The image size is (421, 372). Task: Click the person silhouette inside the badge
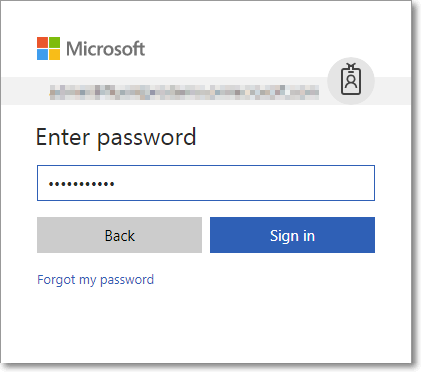pos(351,81)
